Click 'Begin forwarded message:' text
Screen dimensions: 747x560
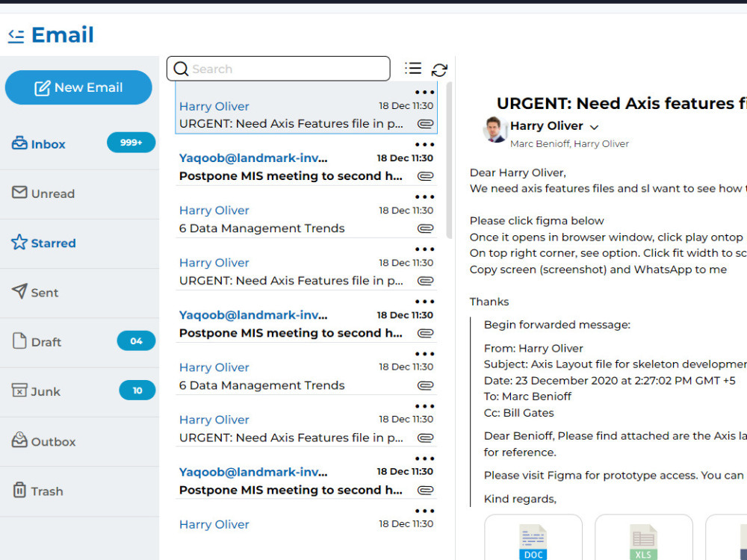coord(557,325)
